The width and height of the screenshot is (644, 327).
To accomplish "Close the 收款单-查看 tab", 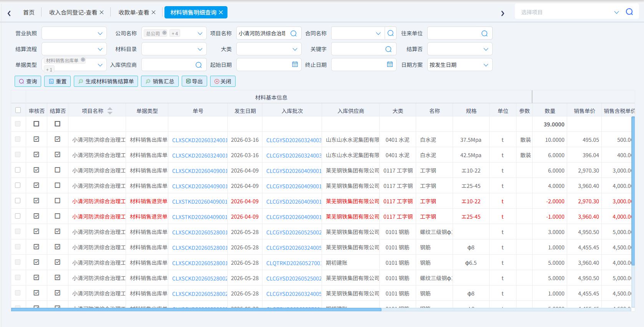I will 154,12.
